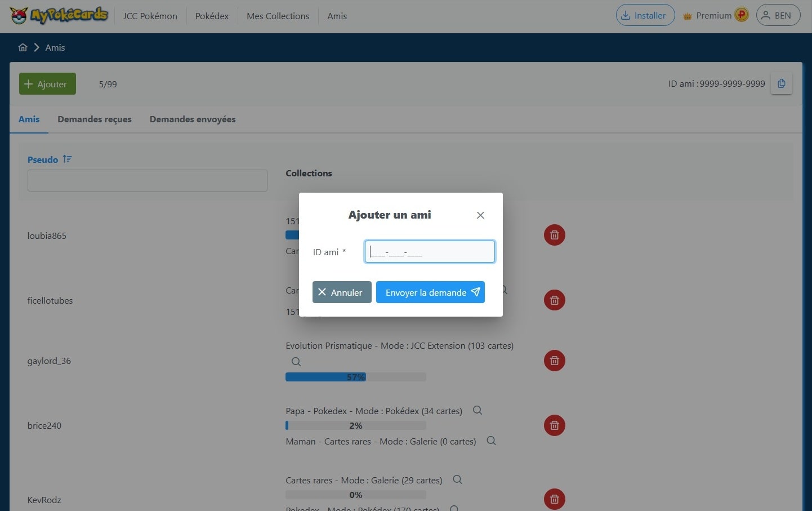Remove gaylord_36 using red trash button
The image size is (812, 511).
point(554,361)
